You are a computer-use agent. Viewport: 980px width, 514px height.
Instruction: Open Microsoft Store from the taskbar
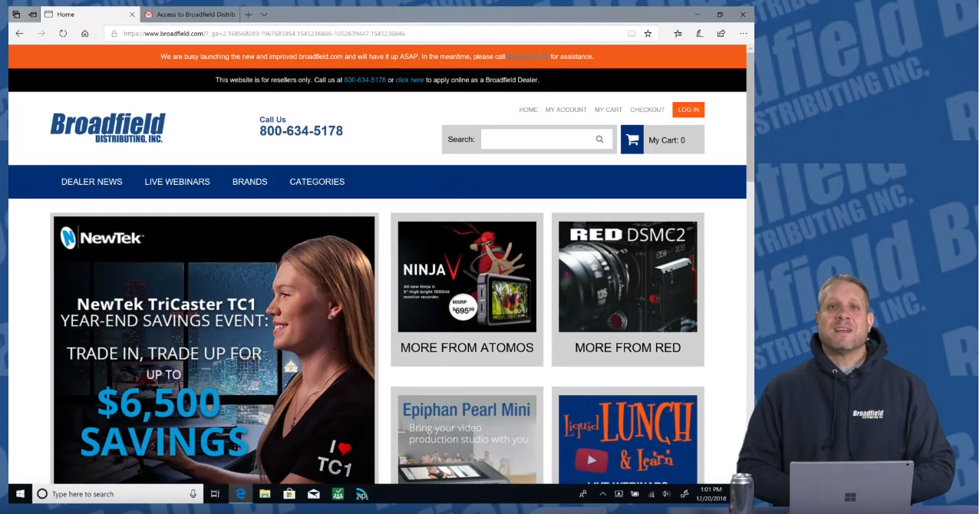coord(289,494)
